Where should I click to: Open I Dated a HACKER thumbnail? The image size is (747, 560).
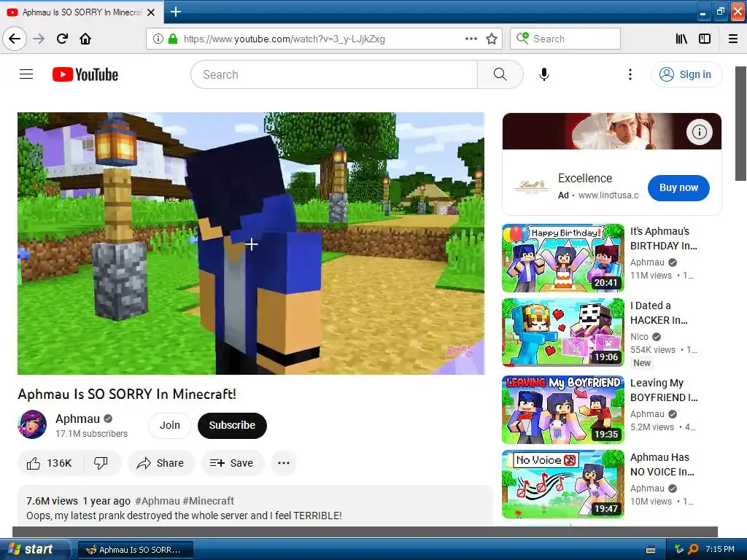click(563, 332)
